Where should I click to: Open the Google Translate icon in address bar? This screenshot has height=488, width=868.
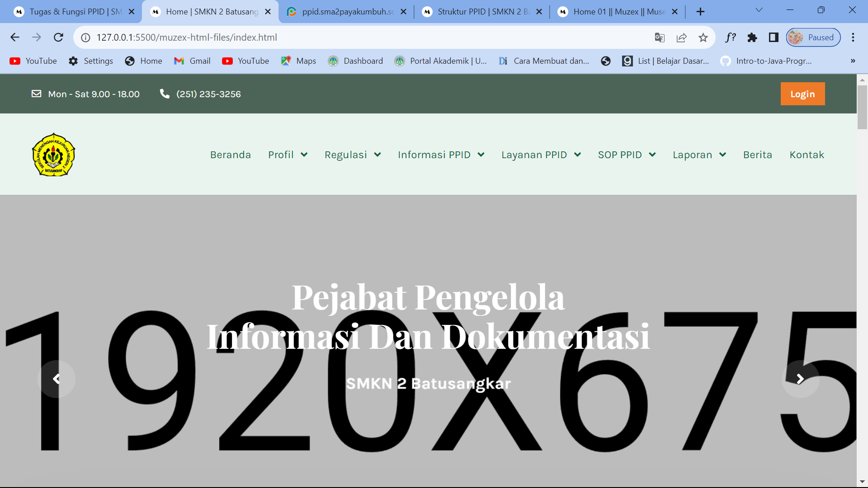pyautogui.click(x=660, y=38)
